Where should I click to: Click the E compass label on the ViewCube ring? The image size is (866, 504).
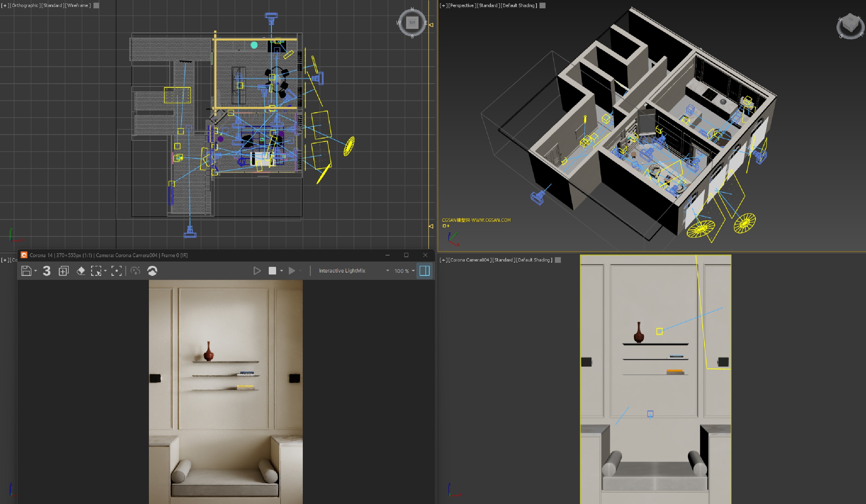[425, 23]
